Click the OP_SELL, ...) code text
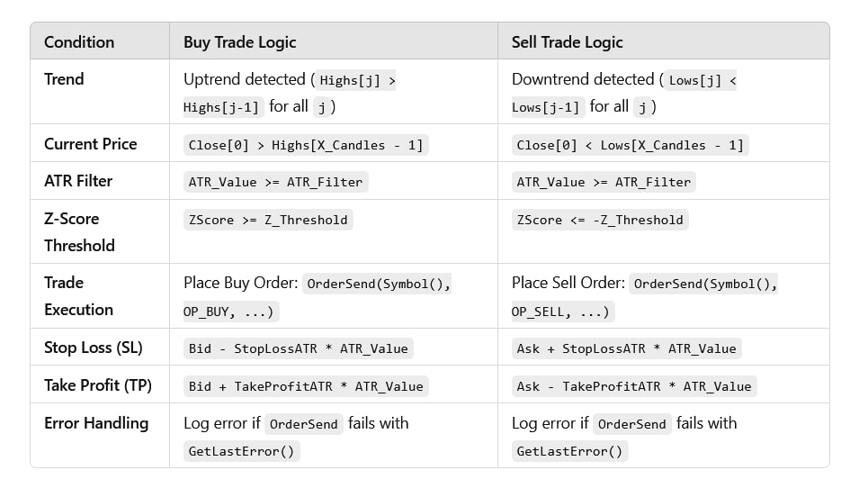The height and width of the screenshot is (488, 868). coord(563,312)
